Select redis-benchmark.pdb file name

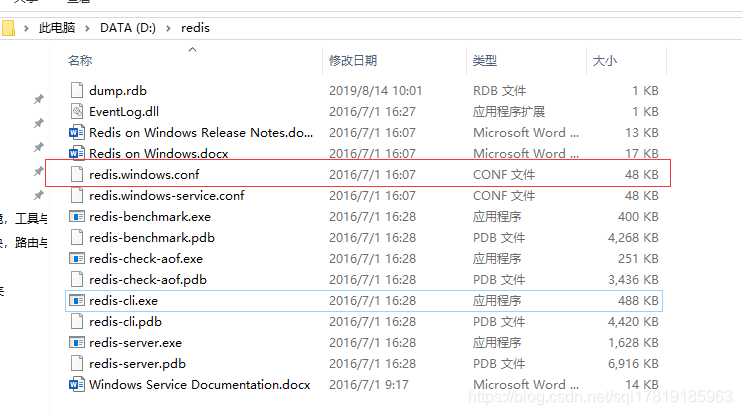point(152,238)
